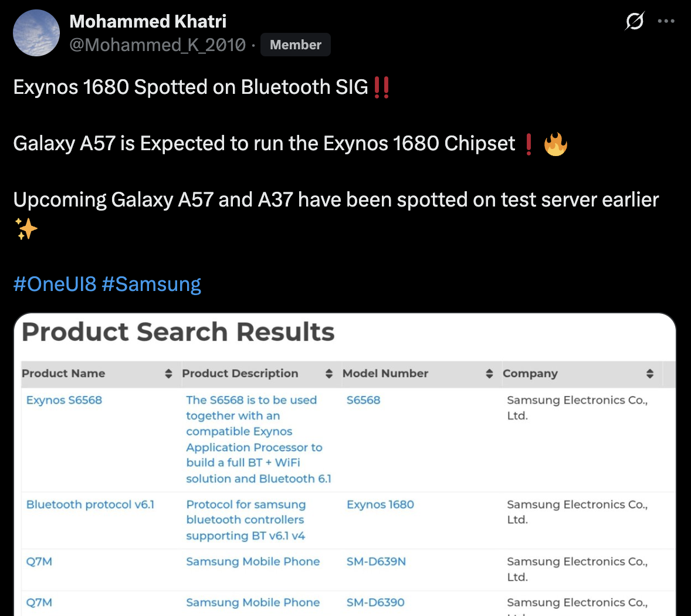Open the three-dot more options menu
This screenshot has width=691, height=616.
point(666,21)
